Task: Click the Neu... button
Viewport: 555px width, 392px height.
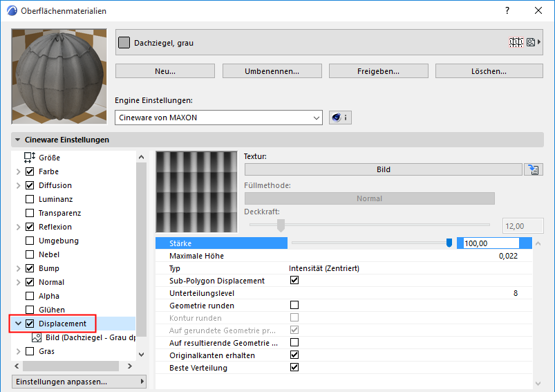Action: click(165, 71)
